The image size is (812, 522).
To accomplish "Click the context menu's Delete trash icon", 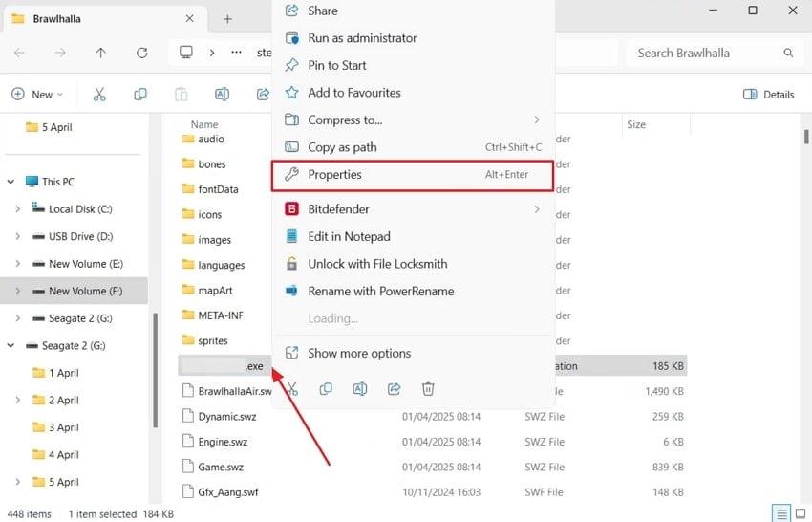I will (428, 389).
